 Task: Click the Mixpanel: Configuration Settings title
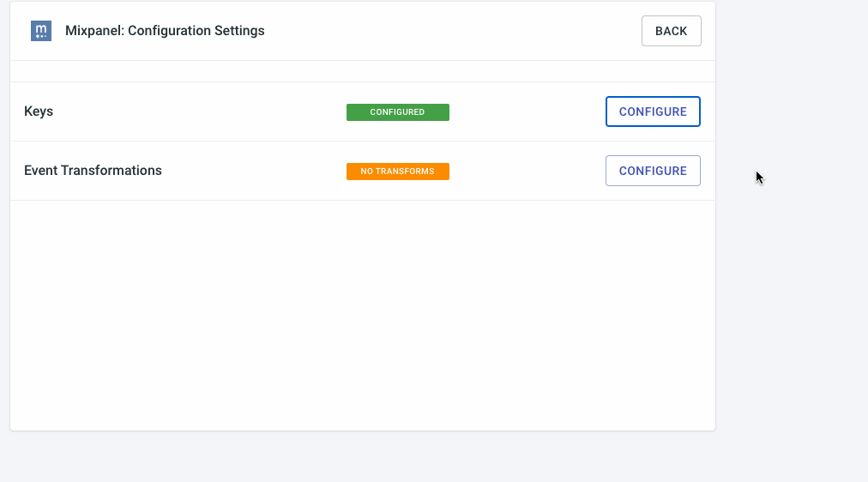pyautogui.click(x=165, y=31)
